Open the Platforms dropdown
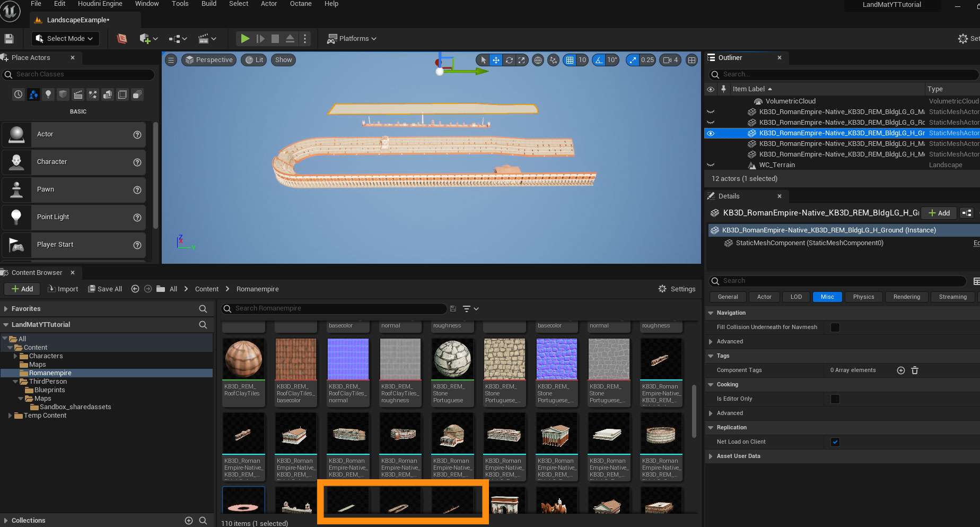This screenshot has height=527, width=980. 352,38
